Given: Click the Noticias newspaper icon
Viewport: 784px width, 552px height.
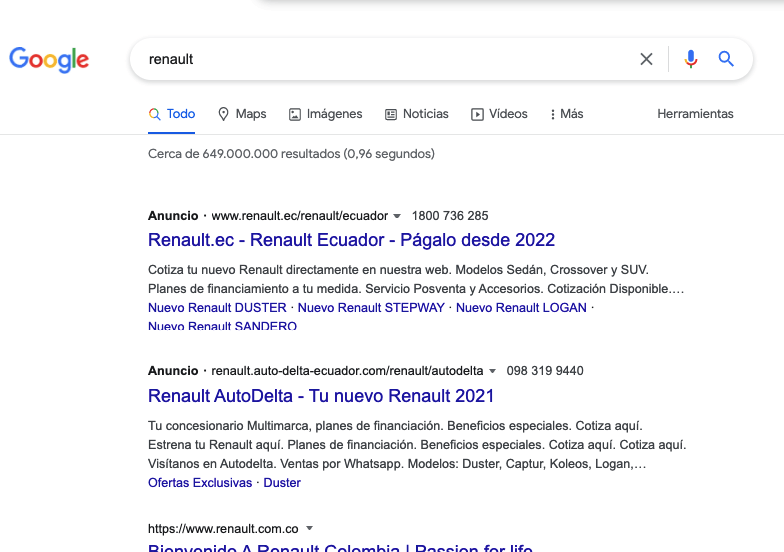Looking at the screenshot, I should click(391, 114).
